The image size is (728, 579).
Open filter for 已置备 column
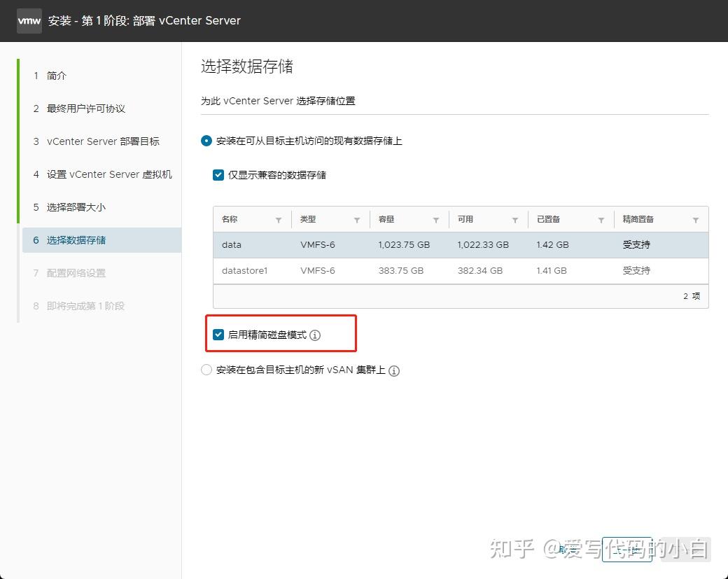click(x=601, y=220)
